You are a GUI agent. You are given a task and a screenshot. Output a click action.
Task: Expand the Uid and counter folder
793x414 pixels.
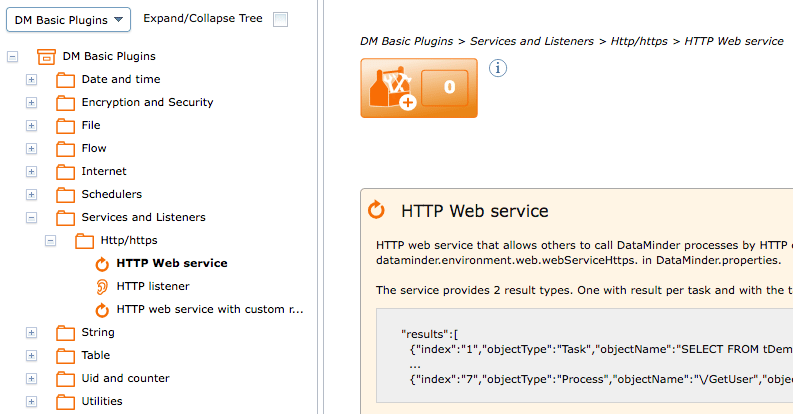(x=31, y=379)
